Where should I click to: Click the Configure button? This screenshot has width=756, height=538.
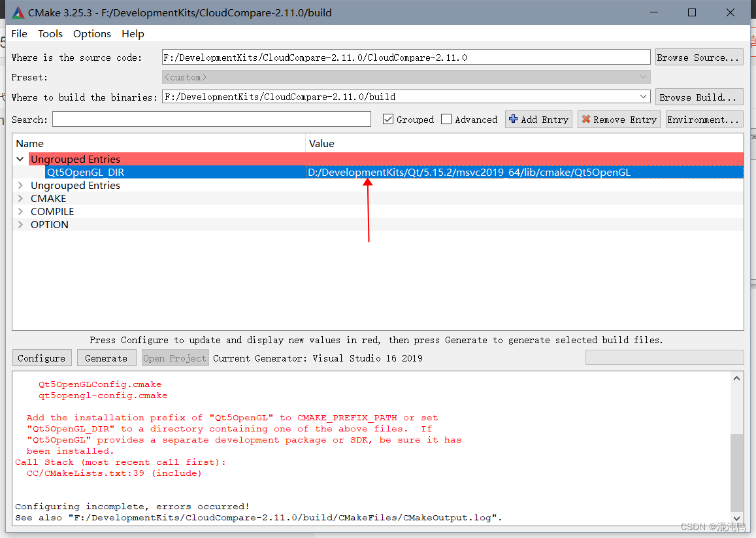click(x=42, y=358)
